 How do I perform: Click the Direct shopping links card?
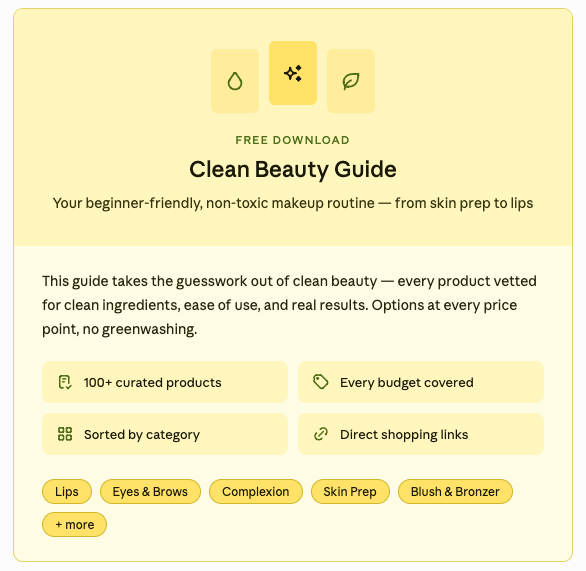[421, 434]
